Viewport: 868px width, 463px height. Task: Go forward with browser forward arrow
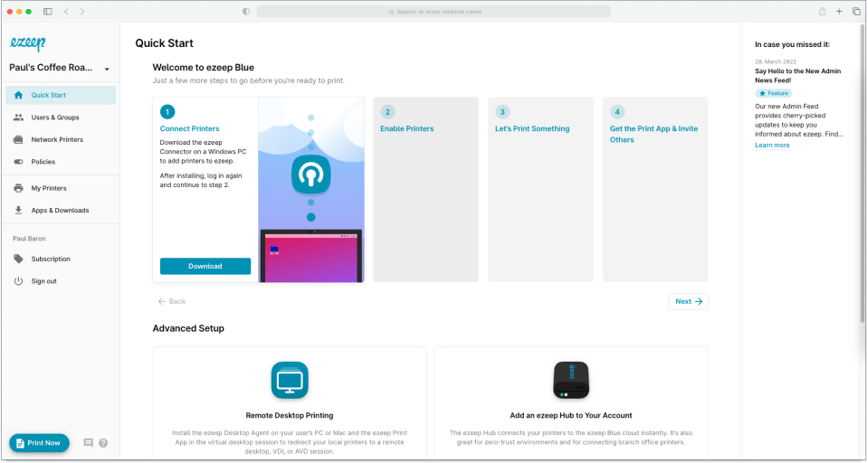click(82, 11)
